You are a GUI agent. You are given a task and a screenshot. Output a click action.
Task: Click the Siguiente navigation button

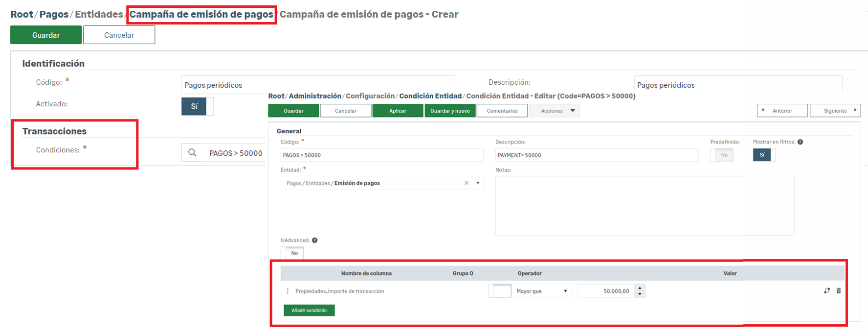(x=835, y=111)
